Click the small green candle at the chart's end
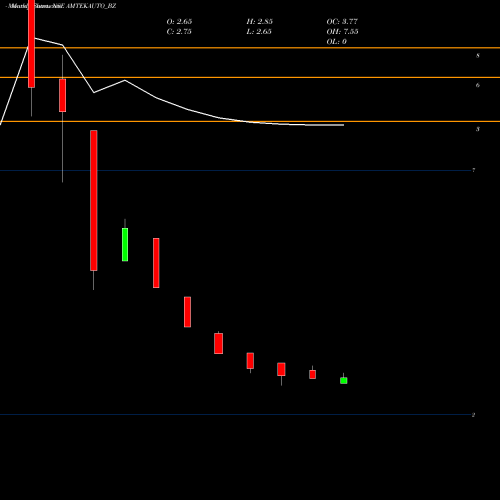 click(344, 380)
